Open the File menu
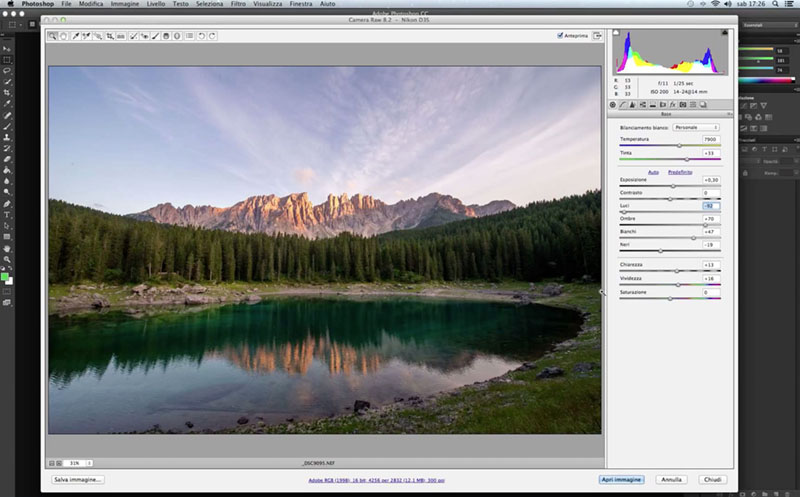This screenshot has height=497, width=800. point(66,4)
